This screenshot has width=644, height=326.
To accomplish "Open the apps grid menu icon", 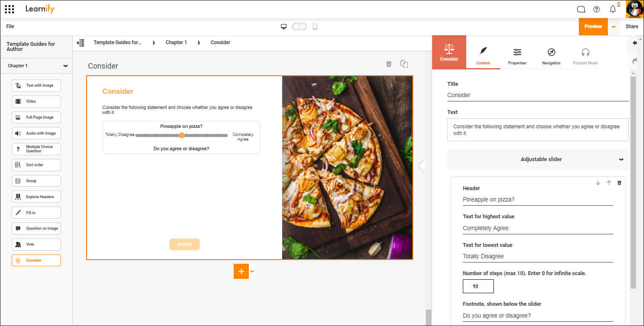I will [x=10, y=9].
